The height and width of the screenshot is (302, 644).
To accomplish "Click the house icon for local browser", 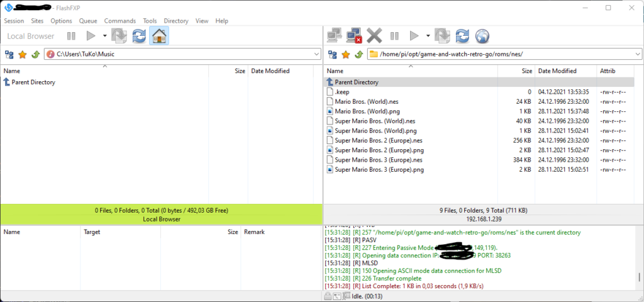I will click(159, 36).
